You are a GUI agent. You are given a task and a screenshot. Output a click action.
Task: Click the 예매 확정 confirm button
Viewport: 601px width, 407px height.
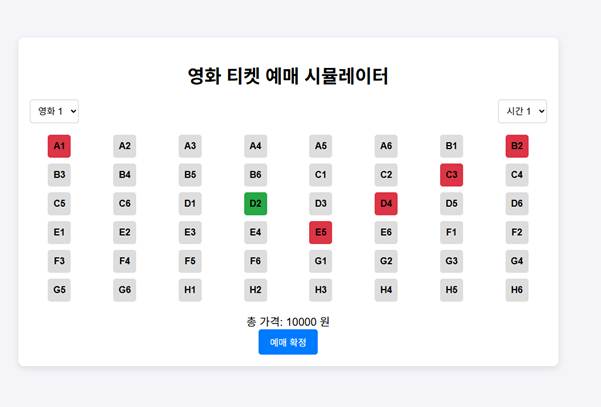pos(288,342)
